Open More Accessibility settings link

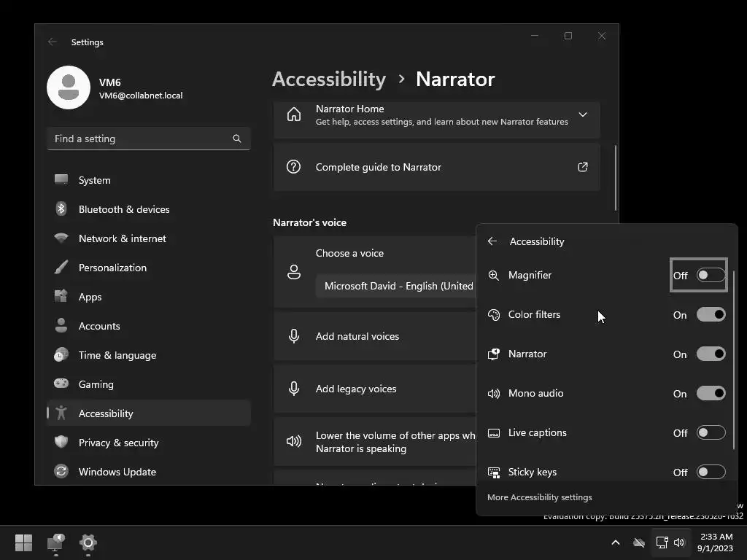539,497
